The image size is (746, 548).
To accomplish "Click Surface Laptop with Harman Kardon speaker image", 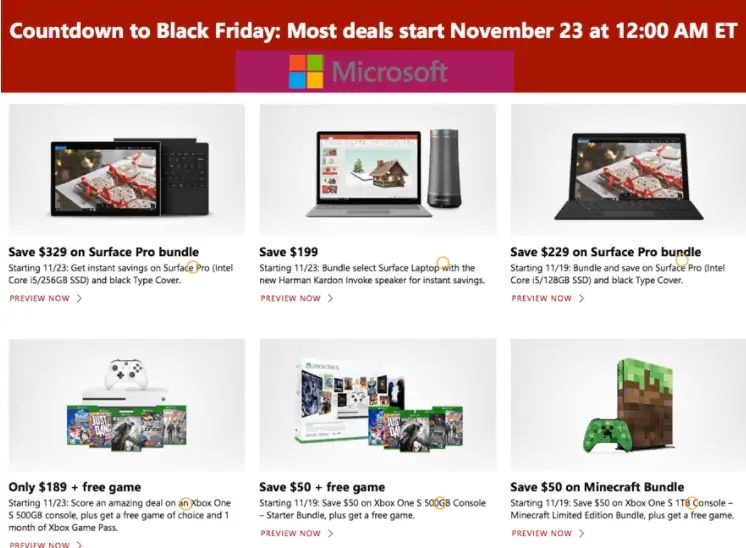I will click(378, 170).
